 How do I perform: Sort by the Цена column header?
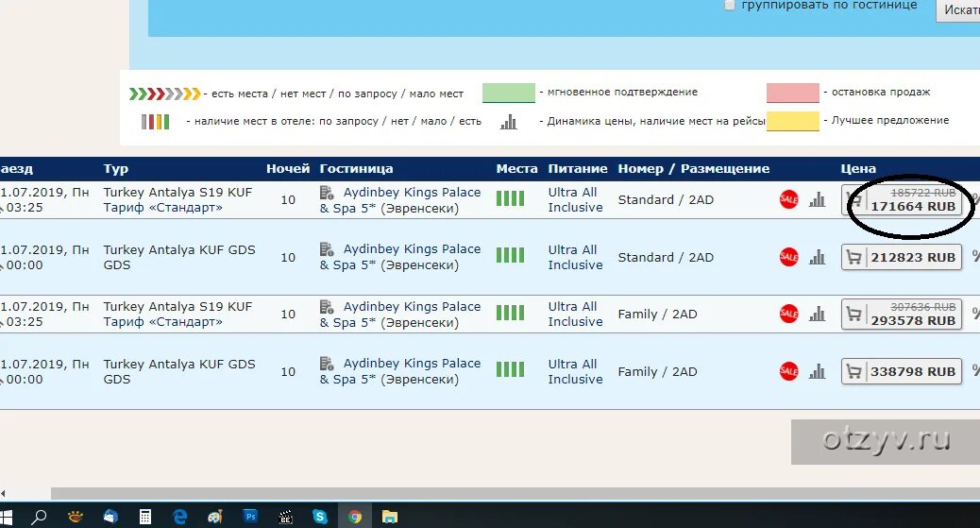858,168
